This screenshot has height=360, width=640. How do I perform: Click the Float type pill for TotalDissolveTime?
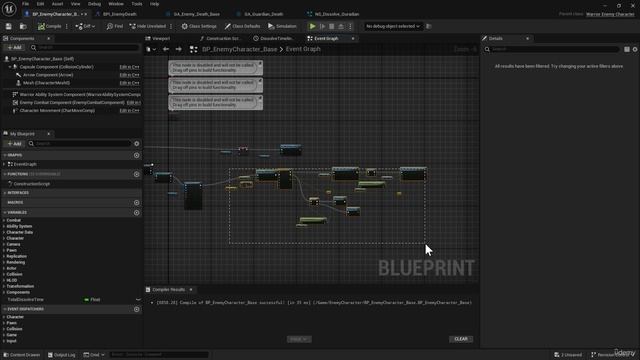[x=92, y=300]
